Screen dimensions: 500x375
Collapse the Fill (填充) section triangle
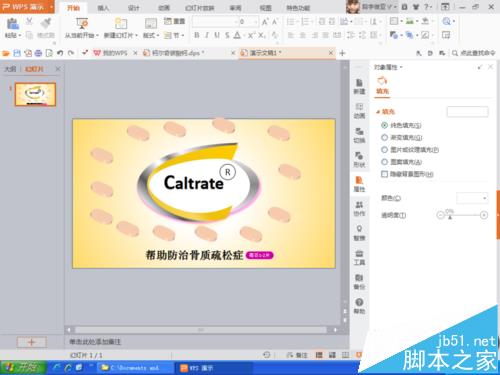[378, 112]
